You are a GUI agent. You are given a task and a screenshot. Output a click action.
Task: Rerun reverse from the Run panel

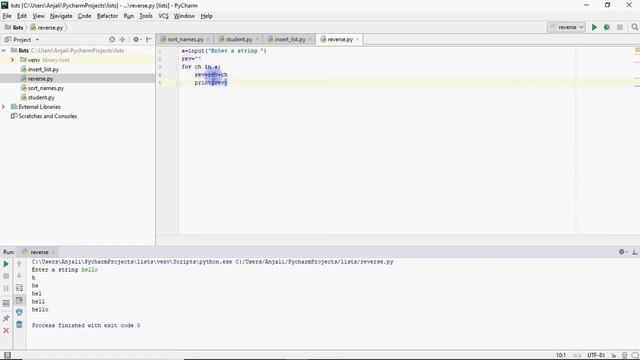[x=6, y=264]
